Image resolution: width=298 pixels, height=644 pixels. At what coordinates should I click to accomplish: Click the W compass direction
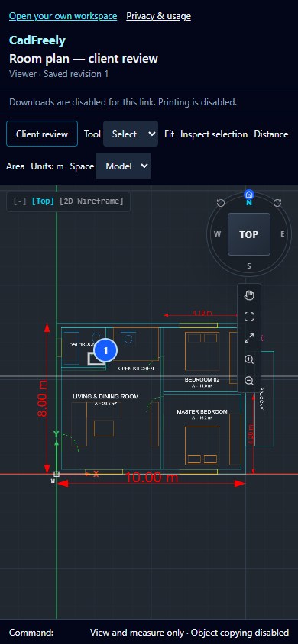[x=218, y=234]
